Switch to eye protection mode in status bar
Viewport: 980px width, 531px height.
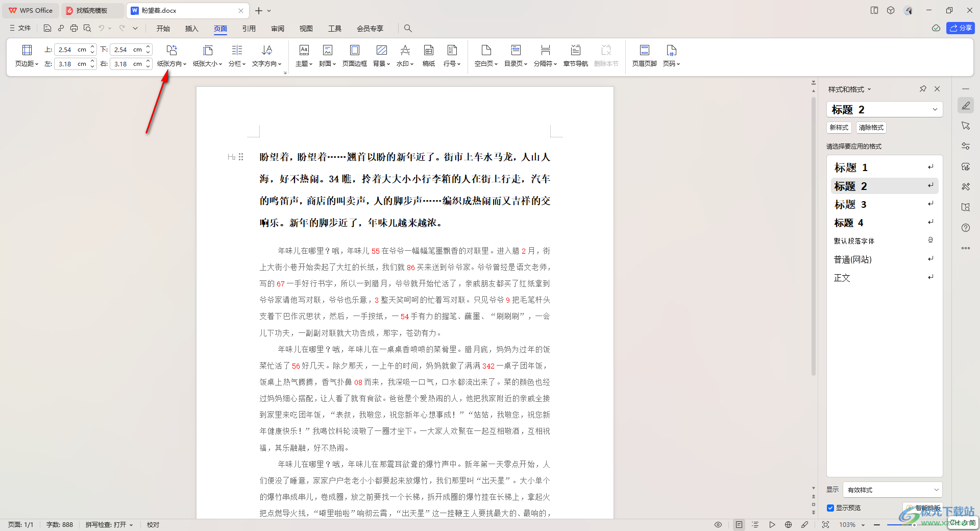pos(718,524)
